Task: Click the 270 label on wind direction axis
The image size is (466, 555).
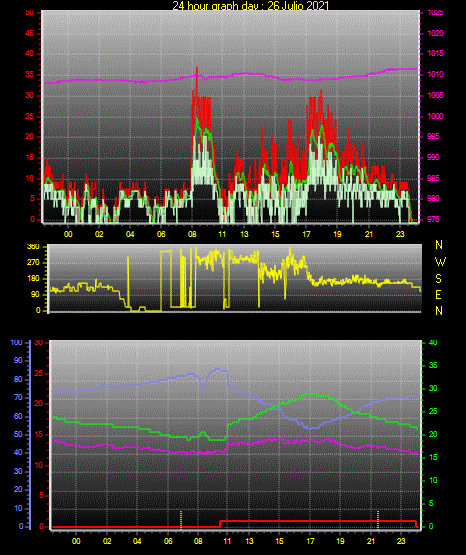Action: 33,263
